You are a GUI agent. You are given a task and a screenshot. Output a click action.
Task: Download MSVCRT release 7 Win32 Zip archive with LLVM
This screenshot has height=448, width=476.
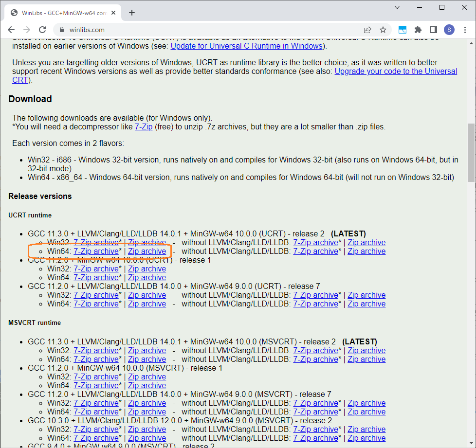147,403
